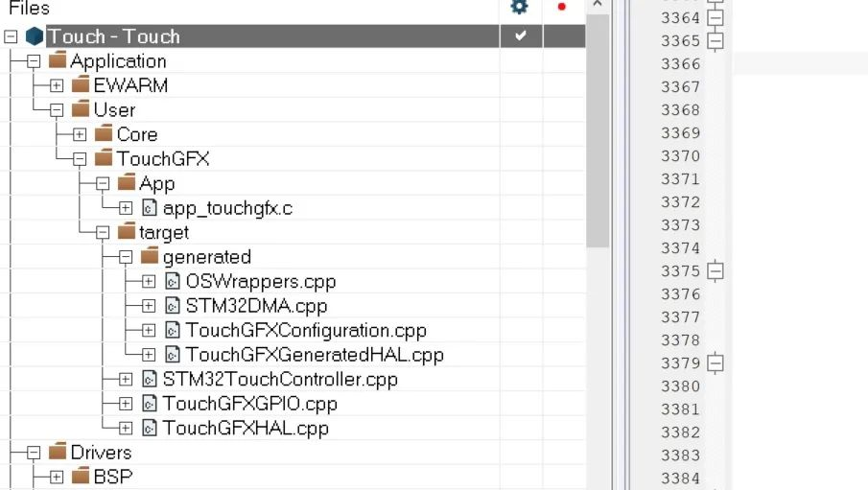Expand TouchGFXHAL.cpp file node
The height and width of the screenshot is (490, 868).
(126, 428)
